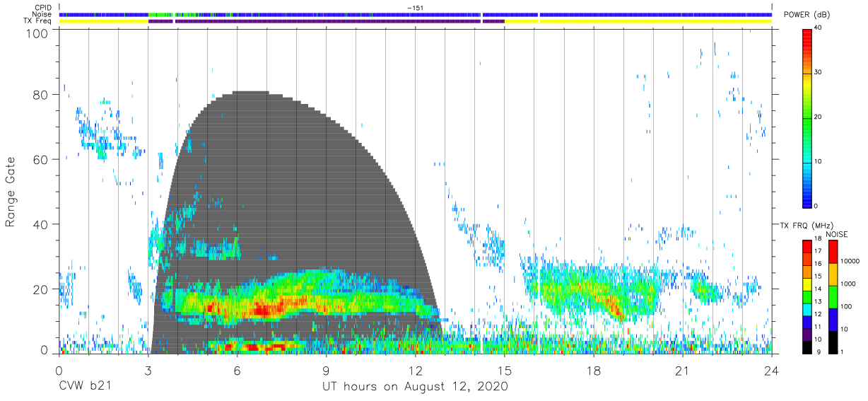Viewport: 868px width, 401px height.
Task: Click the 12 hour tick on the UT axis
Action: pyautogui.click(x=416, y=371)
